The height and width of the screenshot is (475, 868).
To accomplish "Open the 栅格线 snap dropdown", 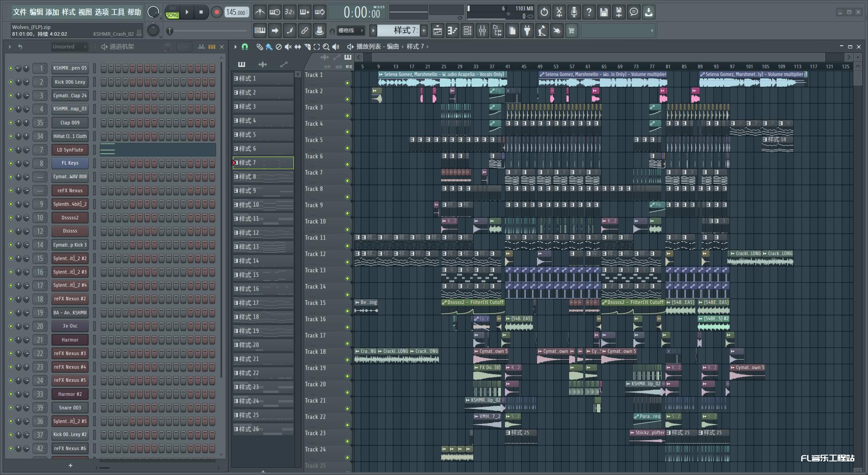I will 351,31.
